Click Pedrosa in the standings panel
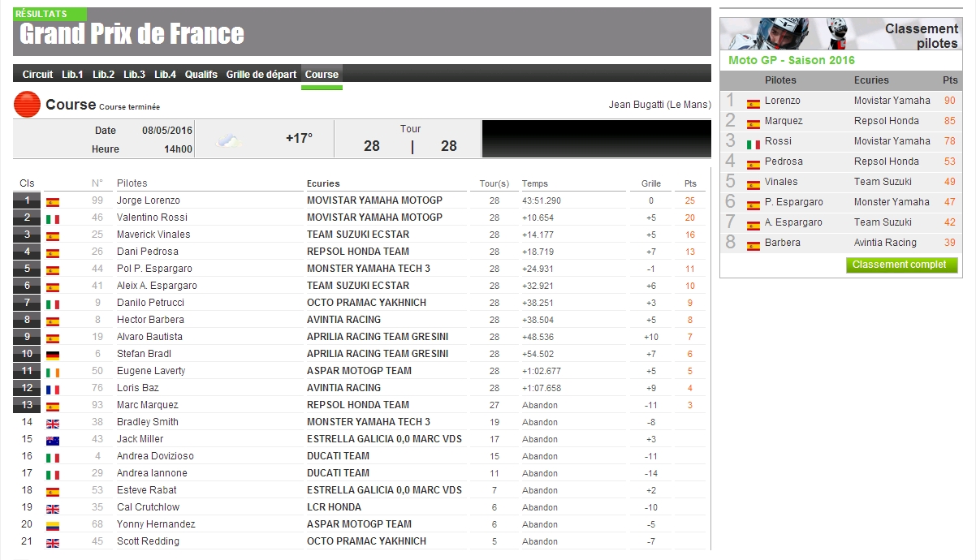This screenshot has height=560, width=976. point(784,162)
